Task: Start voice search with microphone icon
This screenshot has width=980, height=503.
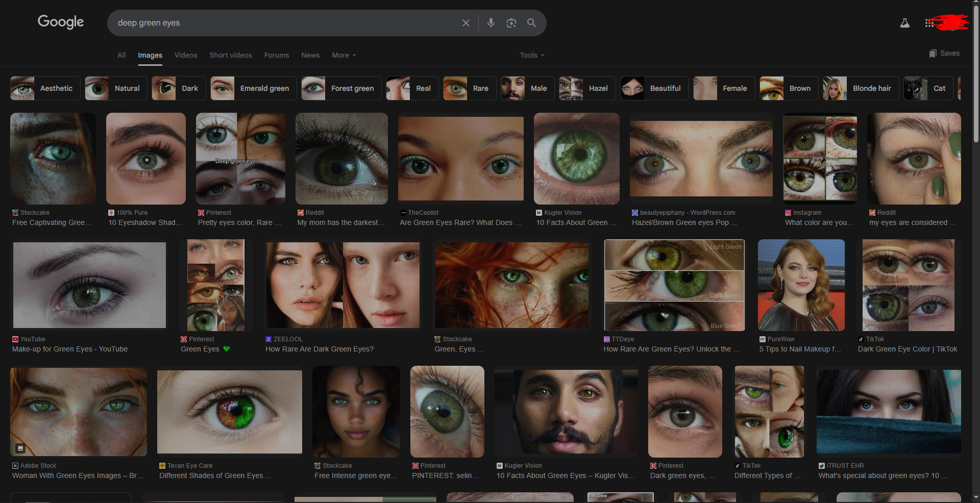Action: tap(491, 23)
